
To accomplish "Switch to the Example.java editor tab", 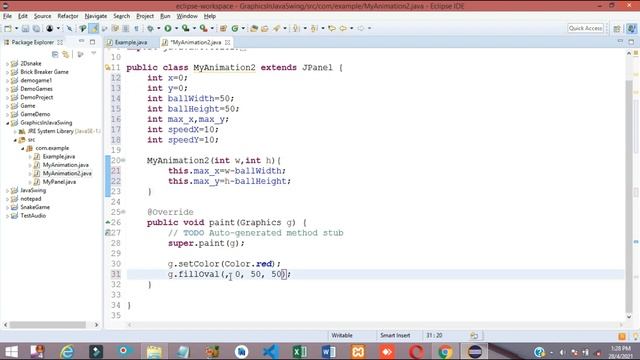I will (131, 42).
